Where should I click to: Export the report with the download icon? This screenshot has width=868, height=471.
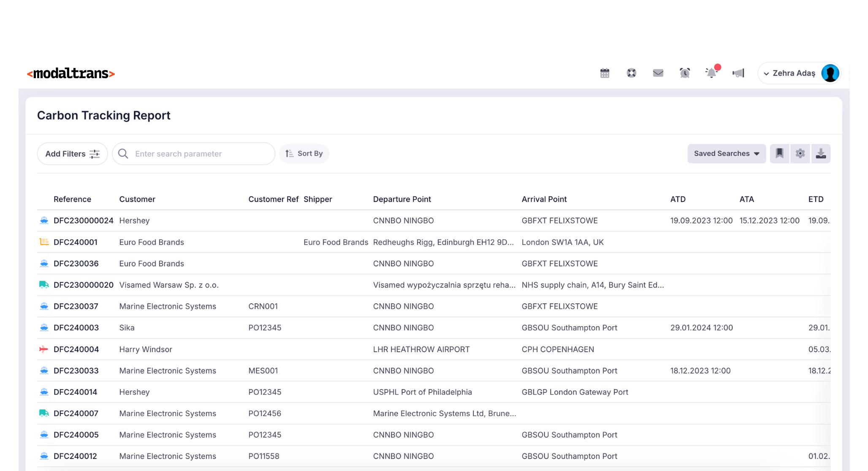[x=821, y=153]
